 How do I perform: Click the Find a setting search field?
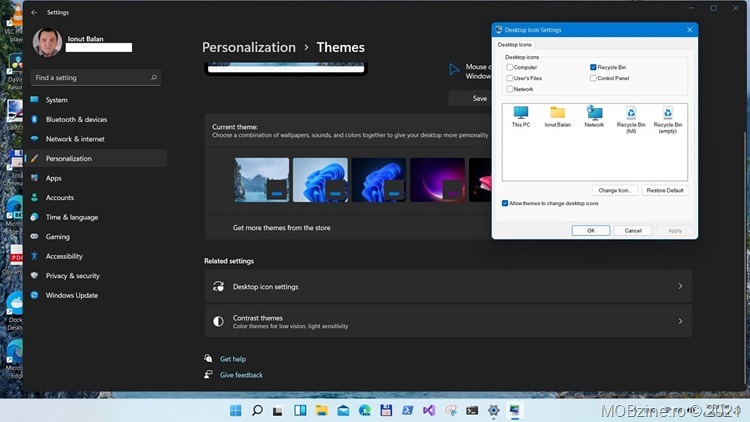point(96,78)
